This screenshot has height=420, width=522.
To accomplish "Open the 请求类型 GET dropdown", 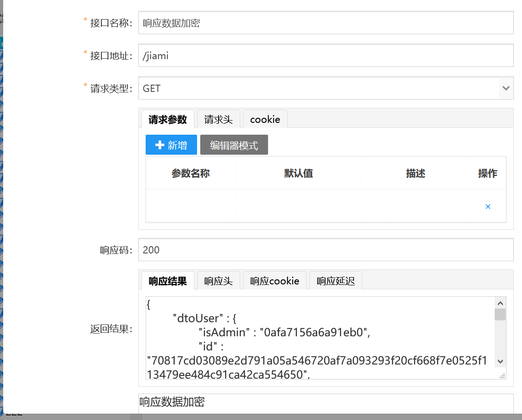I will [x=326, y=88].
